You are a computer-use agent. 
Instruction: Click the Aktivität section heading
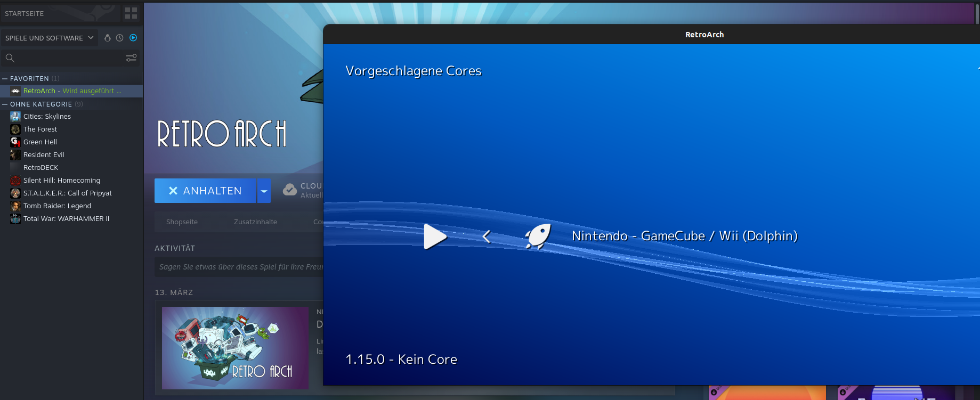(175, 248)
